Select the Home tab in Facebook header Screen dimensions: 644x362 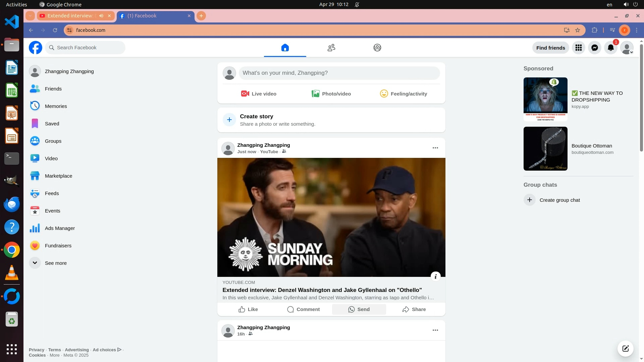(285, 48)
